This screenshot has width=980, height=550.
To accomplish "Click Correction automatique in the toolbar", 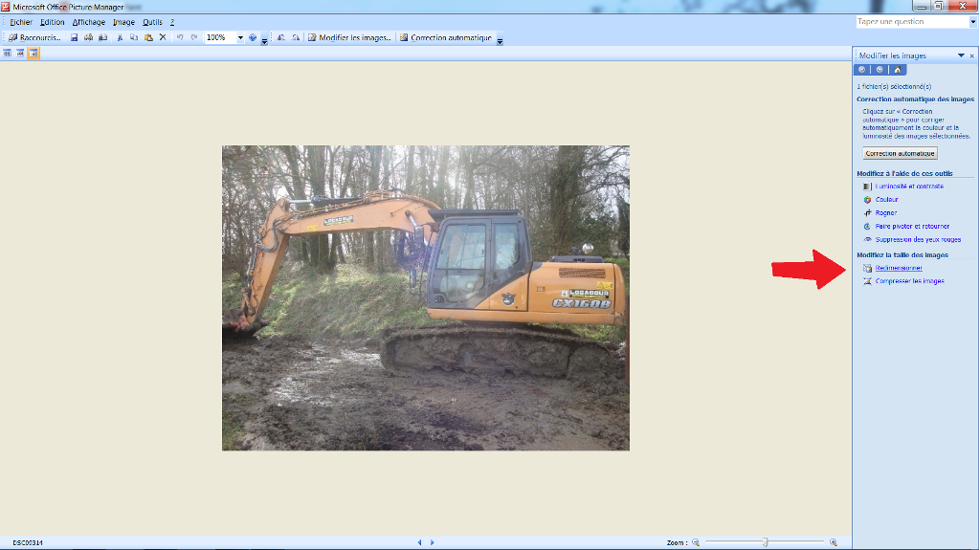I will click(446, 37).
